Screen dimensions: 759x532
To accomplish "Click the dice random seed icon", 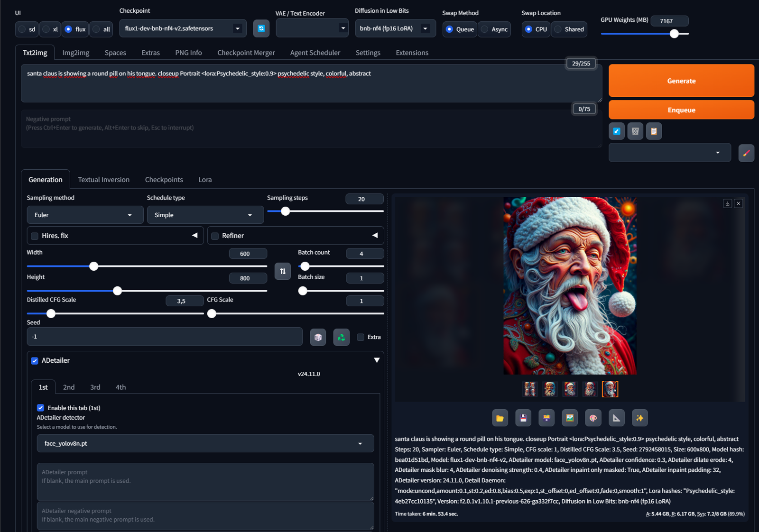I will pyautogui.click(x=318, y=337).
